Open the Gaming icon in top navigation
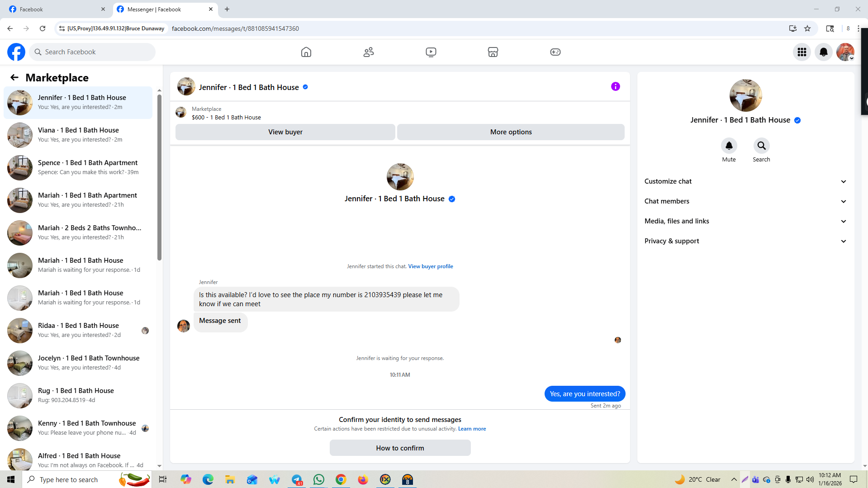868x488 pixels. pyautogui.click(x=555, y=52)
